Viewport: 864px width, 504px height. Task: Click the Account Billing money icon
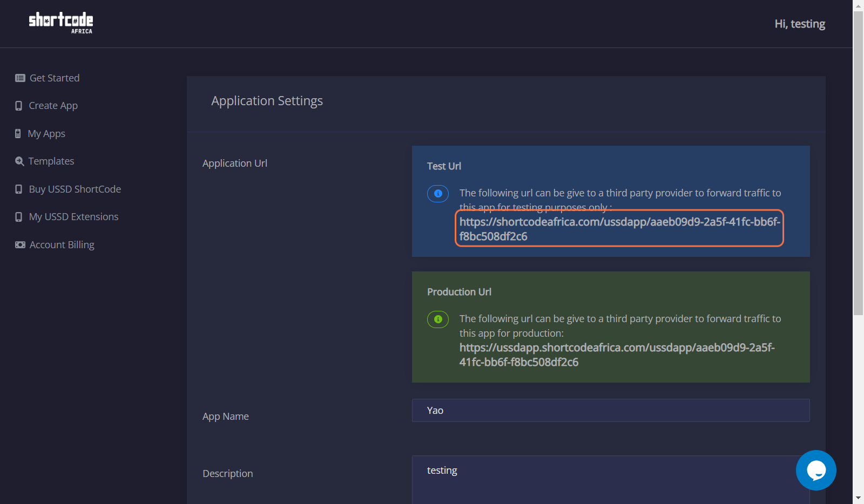(x=20, y=245)
